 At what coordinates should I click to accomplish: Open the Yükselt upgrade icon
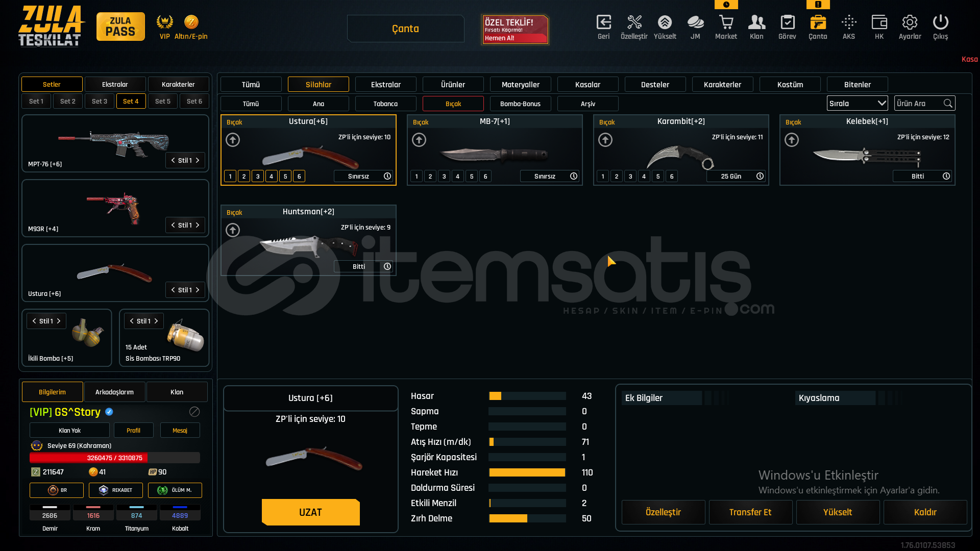pyautogui.click(x=665, y=22)
